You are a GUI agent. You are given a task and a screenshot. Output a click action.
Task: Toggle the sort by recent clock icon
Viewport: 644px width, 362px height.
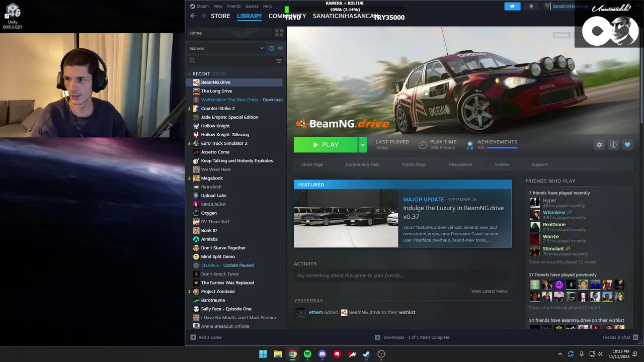tap(272, 48)
